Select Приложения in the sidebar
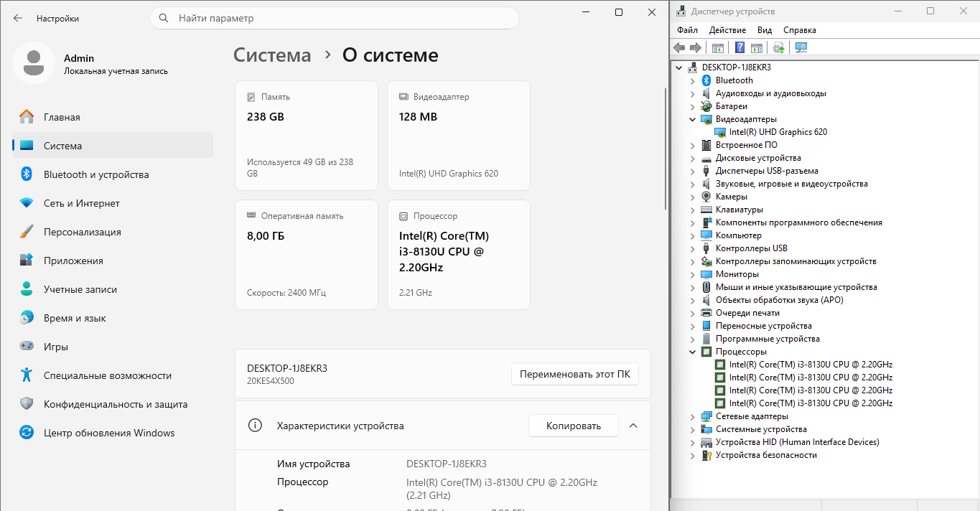Screen dimensions: 980x511 tap(113, 261)
